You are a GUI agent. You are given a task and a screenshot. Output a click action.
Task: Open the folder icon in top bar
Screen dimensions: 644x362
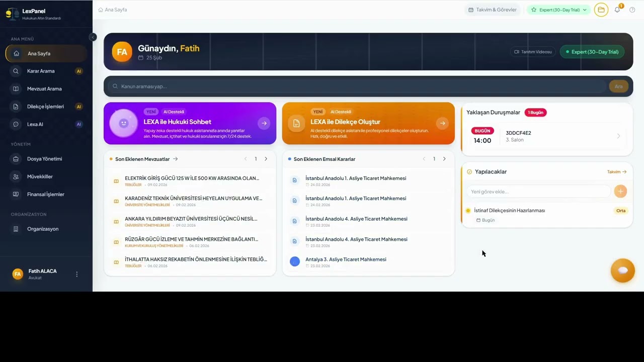(x=601, y=10)
